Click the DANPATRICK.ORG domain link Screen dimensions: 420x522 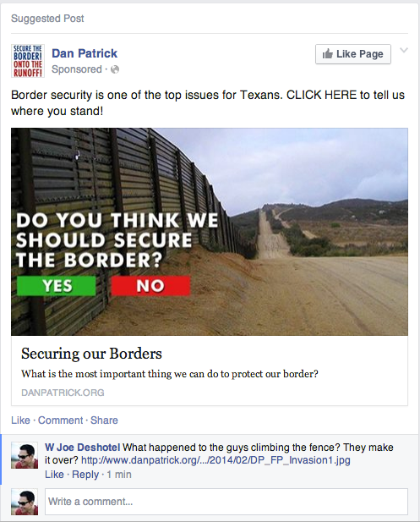pos(63,393)
